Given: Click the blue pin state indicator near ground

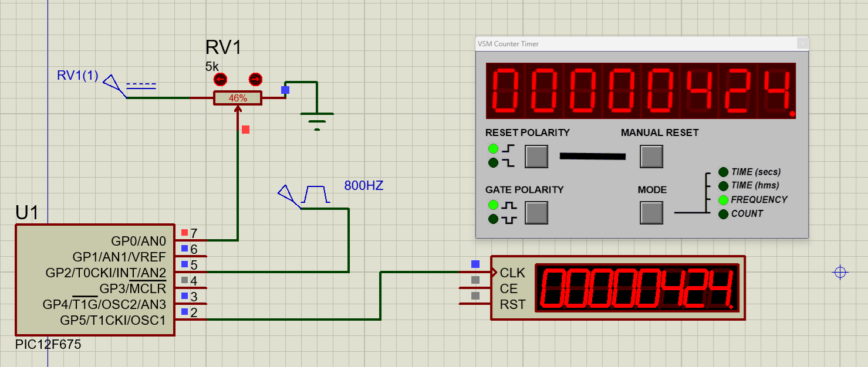Looking at the screenshot, I should click(x=285, y=90).
